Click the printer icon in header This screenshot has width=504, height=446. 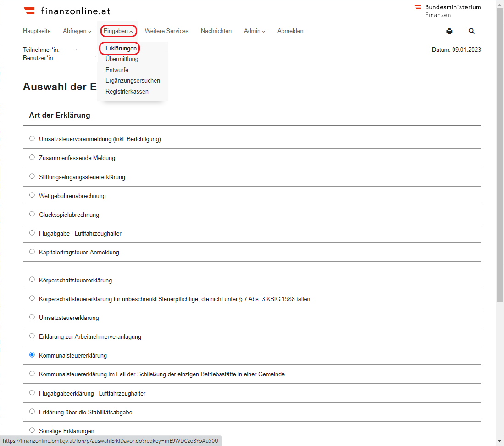(x=449, y=31)
